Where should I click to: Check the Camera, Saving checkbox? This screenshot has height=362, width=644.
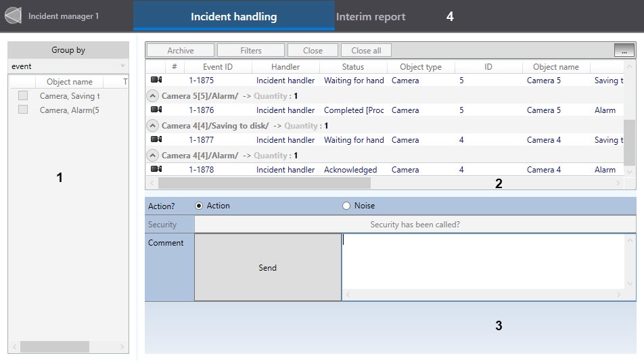(23, 96)
